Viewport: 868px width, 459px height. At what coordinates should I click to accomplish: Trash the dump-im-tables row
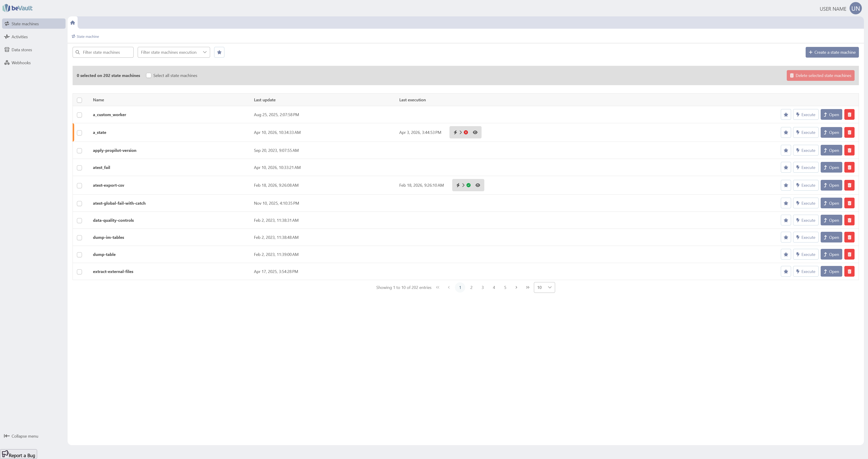850,237
